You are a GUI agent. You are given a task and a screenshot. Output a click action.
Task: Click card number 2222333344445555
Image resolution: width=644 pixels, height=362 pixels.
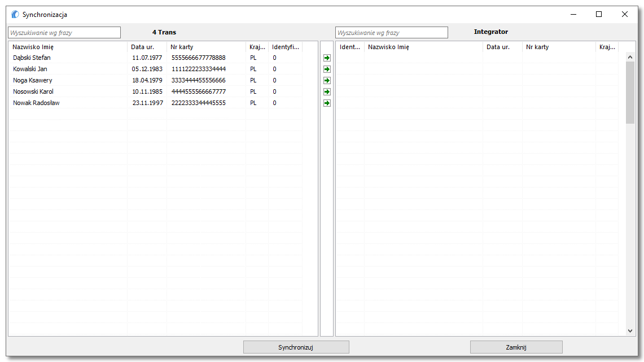click(x=198, y=103)
